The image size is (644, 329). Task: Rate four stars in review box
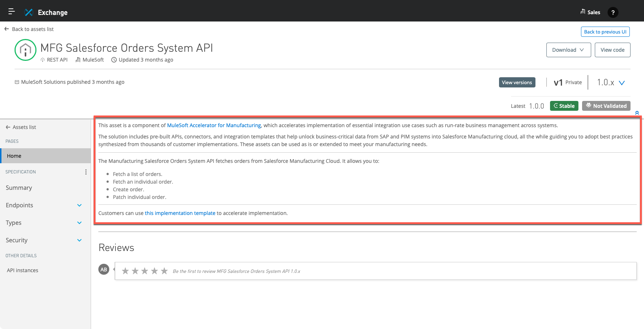pos(154,271)
